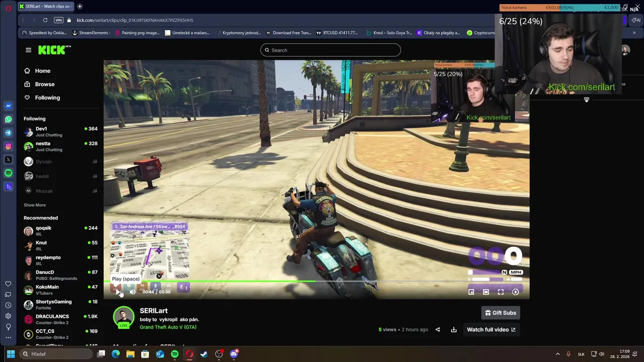Image resolution: width=644 pixels, height=362 pixels.
Task: Click the Kick search field
Action: pyautogui.click(x=331, y=50)
